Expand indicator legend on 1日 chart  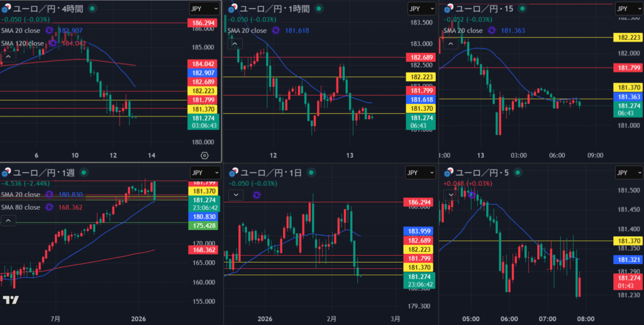pos(235,195)
